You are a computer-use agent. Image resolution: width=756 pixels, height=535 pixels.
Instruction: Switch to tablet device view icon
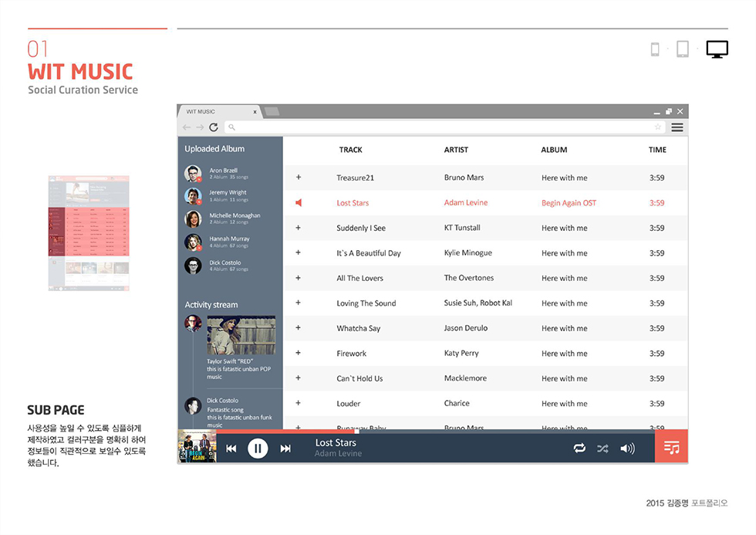682,49
